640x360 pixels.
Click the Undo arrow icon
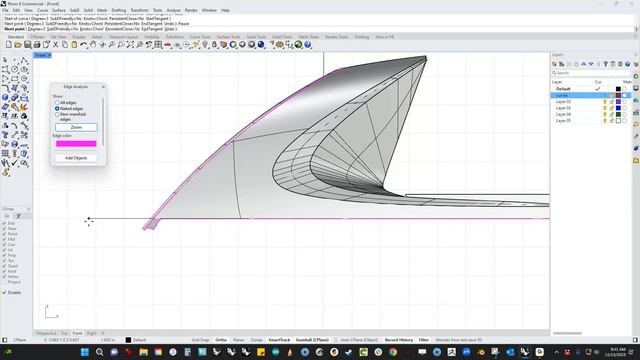pos(84,44)
